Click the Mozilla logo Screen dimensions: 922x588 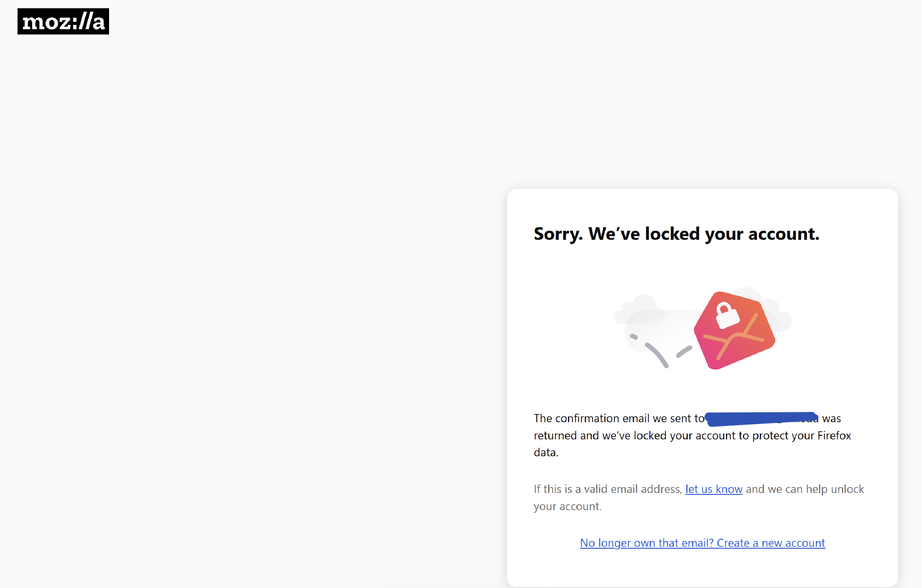(x=63, y=21)
